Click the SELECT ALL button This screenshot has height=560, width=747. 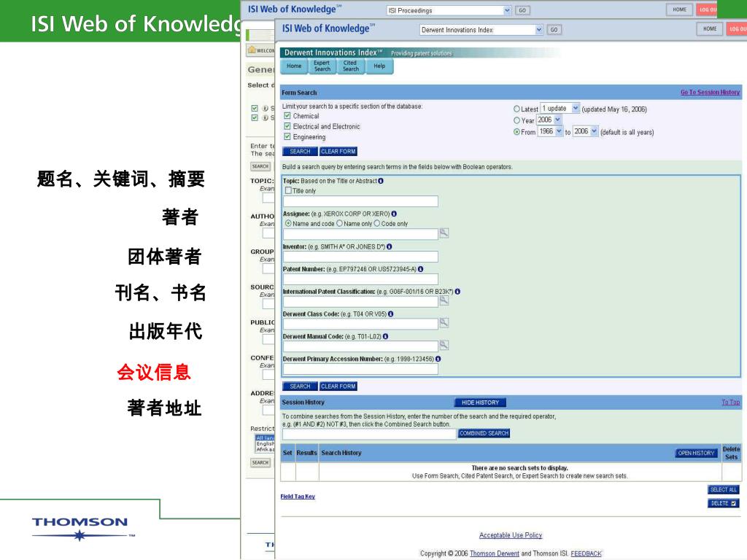(723, 489)
